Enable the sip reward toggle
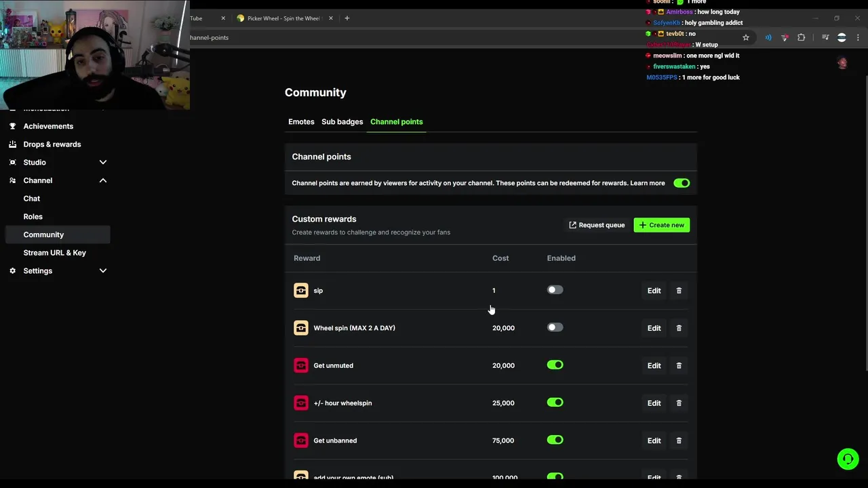The width and height of the screenshot is (868, 488). 555,290
